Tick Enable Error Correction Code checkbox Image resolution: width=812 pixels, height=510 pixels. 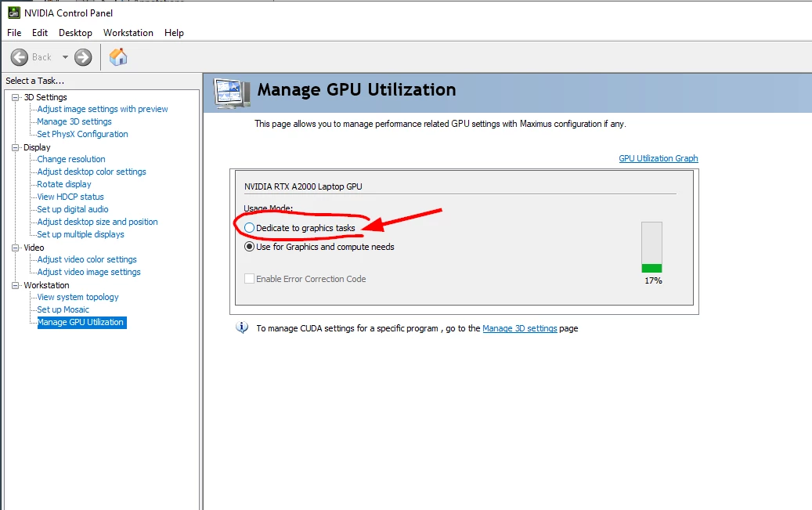click(249, 278)
